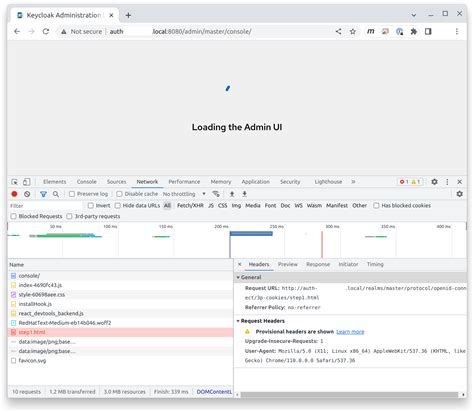This screenshot has width=474, height=412.
Task: Switch to the Sources tab
Action: pos(117,182)
